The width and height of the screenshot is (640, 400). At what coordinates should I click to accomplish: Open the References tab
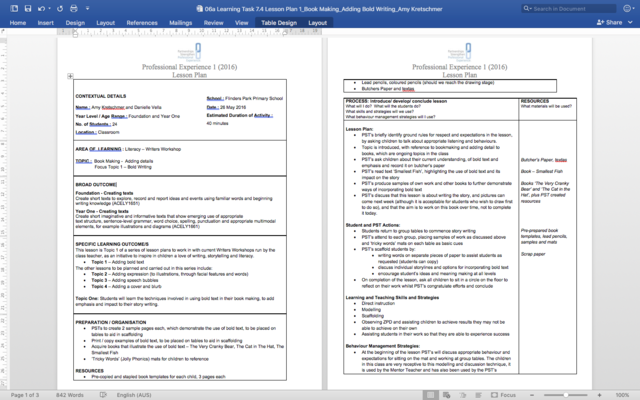pyautogui.click(x=142, y=23)
